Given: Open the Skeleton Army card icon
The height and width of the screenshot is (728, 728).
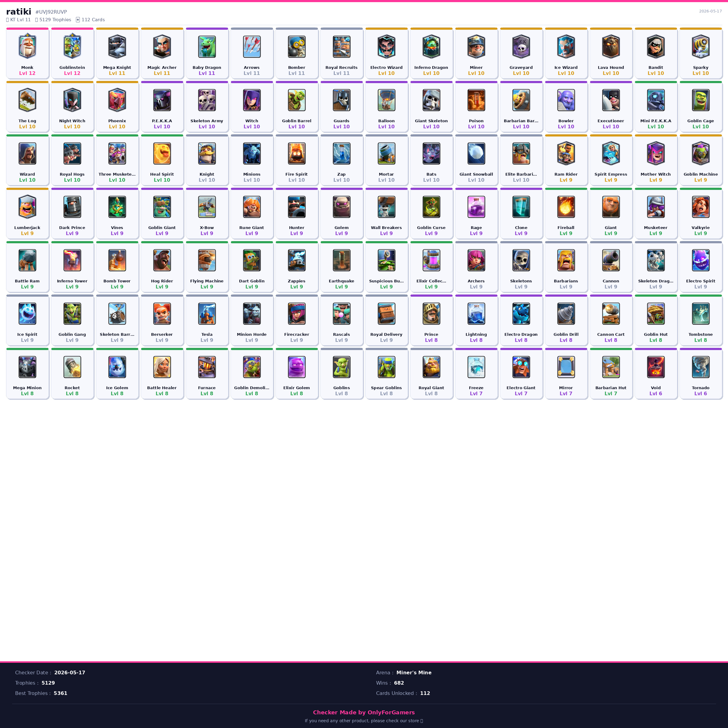Looking at the screenshot, I should 207,100.
